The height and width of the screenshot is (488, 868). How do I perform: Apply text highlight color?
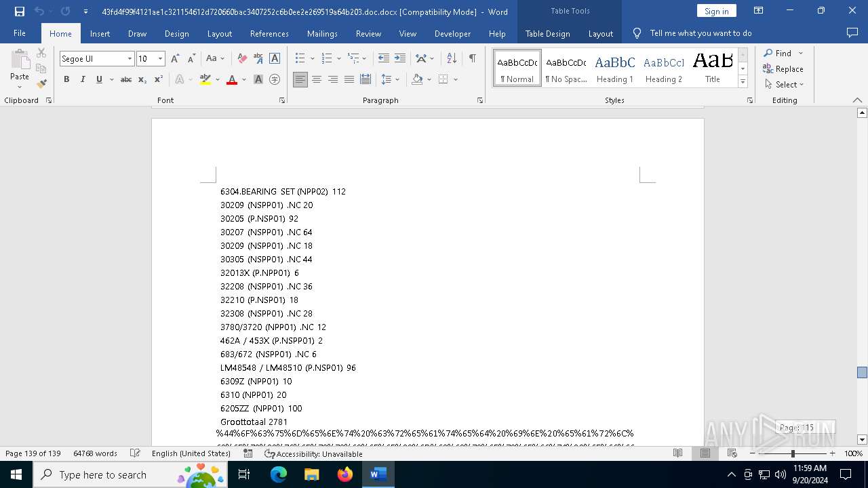click(205, 80)
